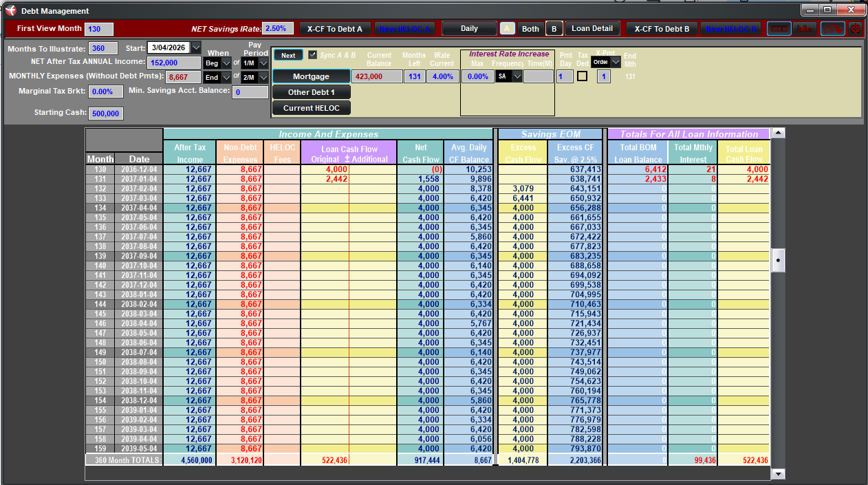868x485 pixels.
Task: Click the Pmt Day field
Action: pos(565,76)
